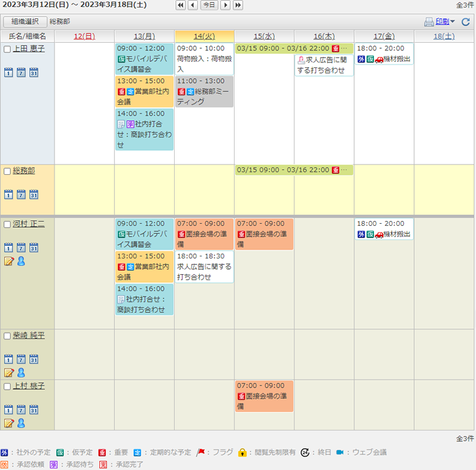Open day view icon for 上田 恵子
The image size is (476, 470).
point(9,72)
